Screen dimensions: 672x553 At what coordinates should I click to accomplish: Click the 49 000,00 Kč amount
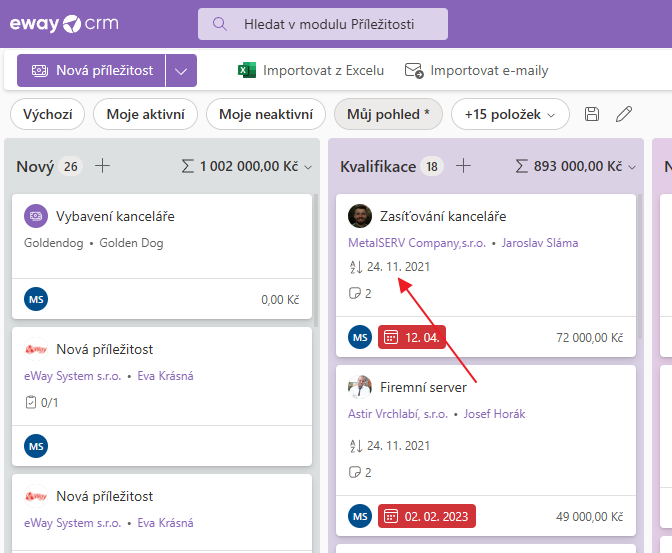click(590, 517)
